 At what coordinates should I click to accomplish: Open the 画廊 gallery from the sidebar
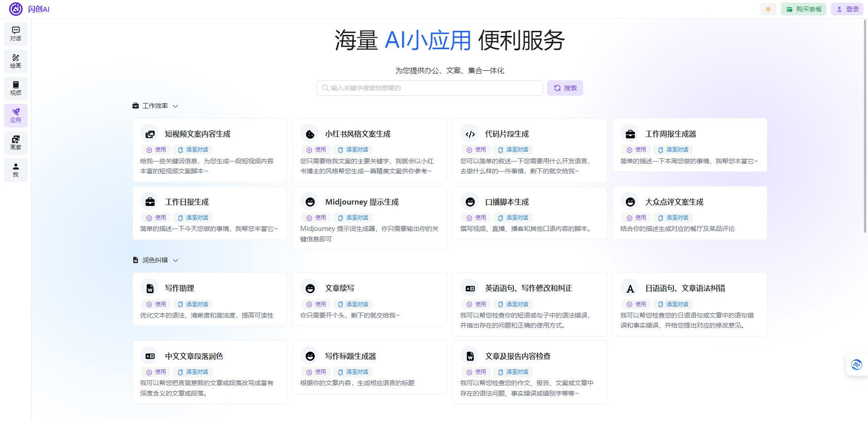15,142
